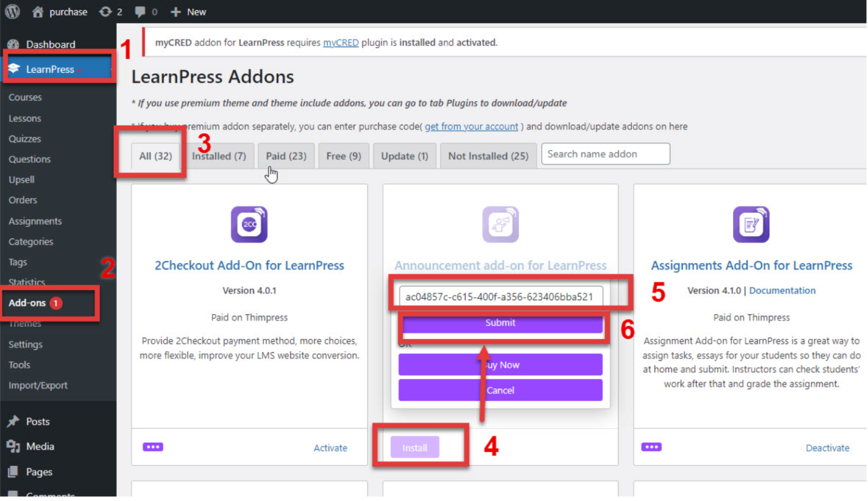The image size is (868, 501).
Task: Click the LearnPress Addons heading
Action: [212, 77]
